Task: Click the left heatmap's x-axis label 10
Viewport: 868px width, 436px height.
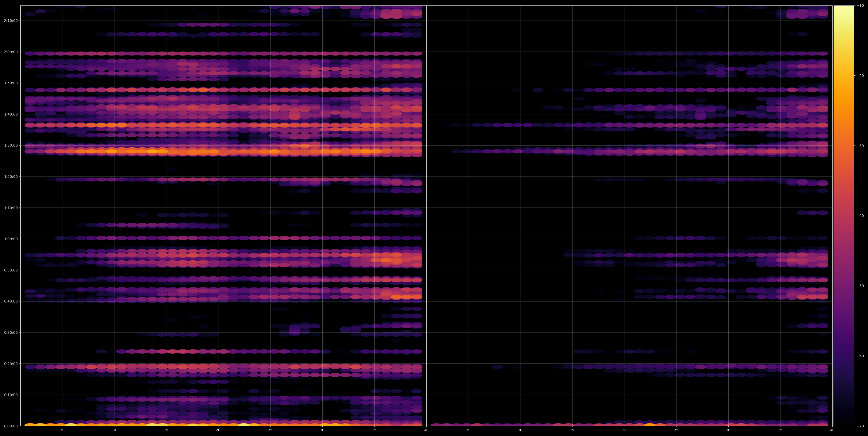Action: click(114, 430)
